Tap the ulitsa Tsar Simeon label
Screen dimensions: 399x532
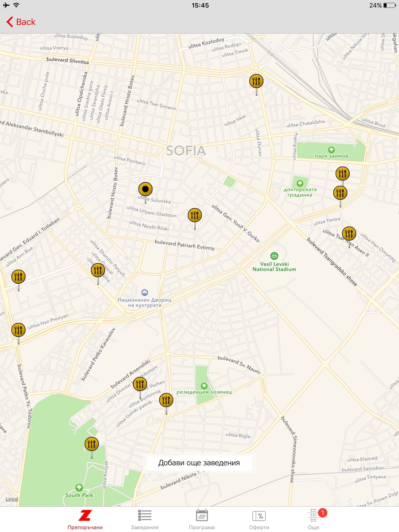[156, 104]
